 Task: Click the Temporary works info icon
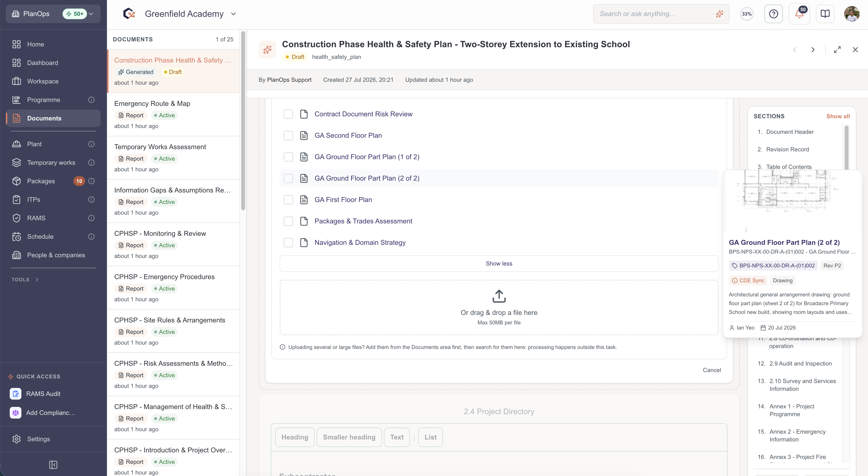pyautogui.click(x=91, y=163)
